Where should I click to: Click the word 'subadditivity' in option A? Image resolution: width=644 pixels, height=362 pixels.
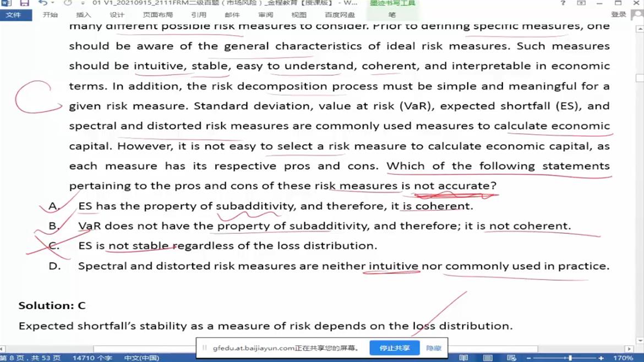pos(255,206)
